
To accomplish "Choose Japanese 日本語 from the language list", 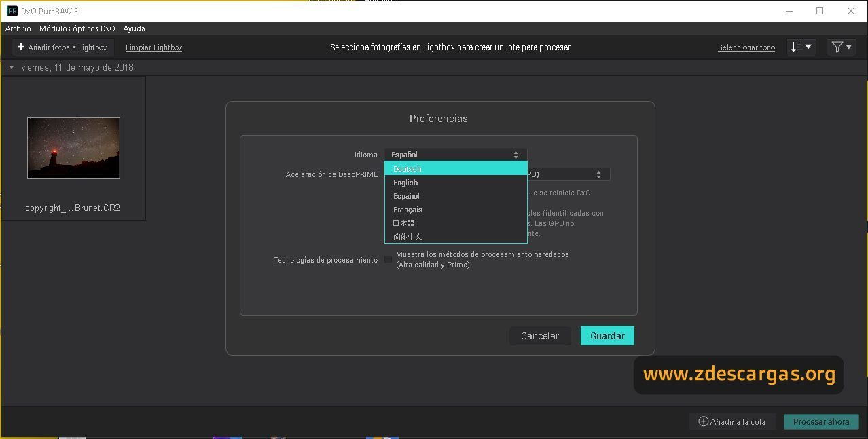I will [456, 223].
